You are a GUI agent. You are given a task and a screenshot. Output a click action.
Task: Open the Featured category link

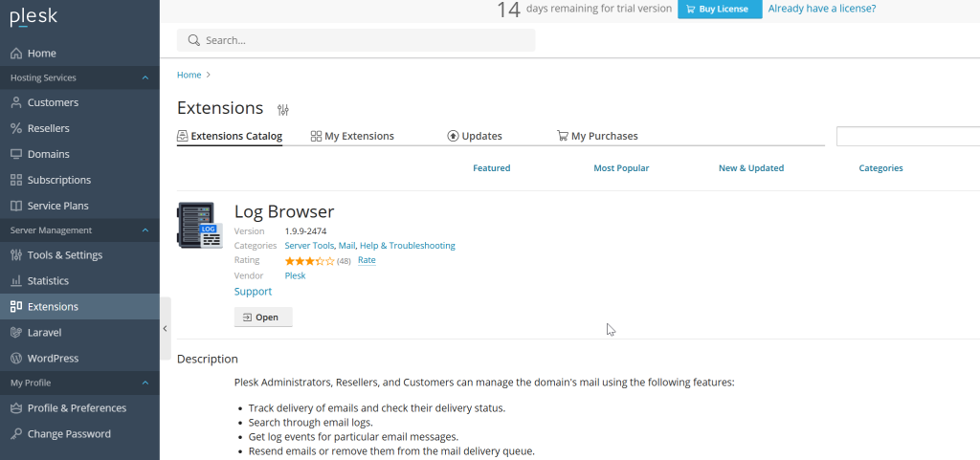tap(491, 168)
